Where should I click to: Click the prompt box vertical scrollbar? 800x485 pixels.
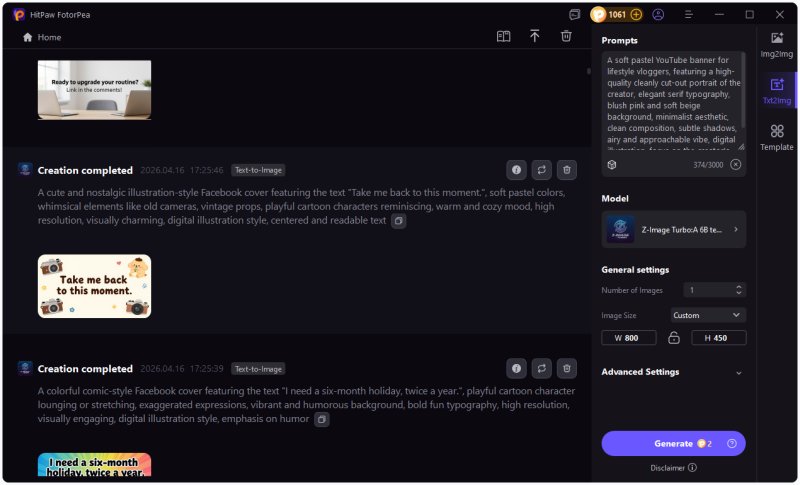tap(742, 89)
